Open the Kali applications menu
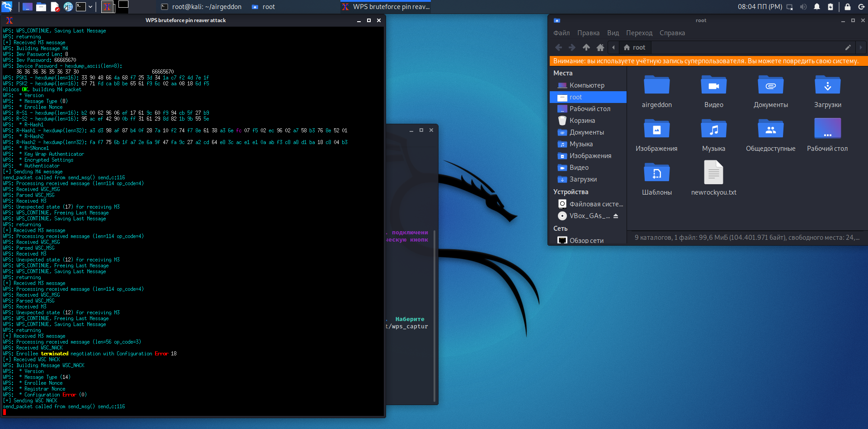The width and height of the screenshot is (868, 429). click(7, 7)
